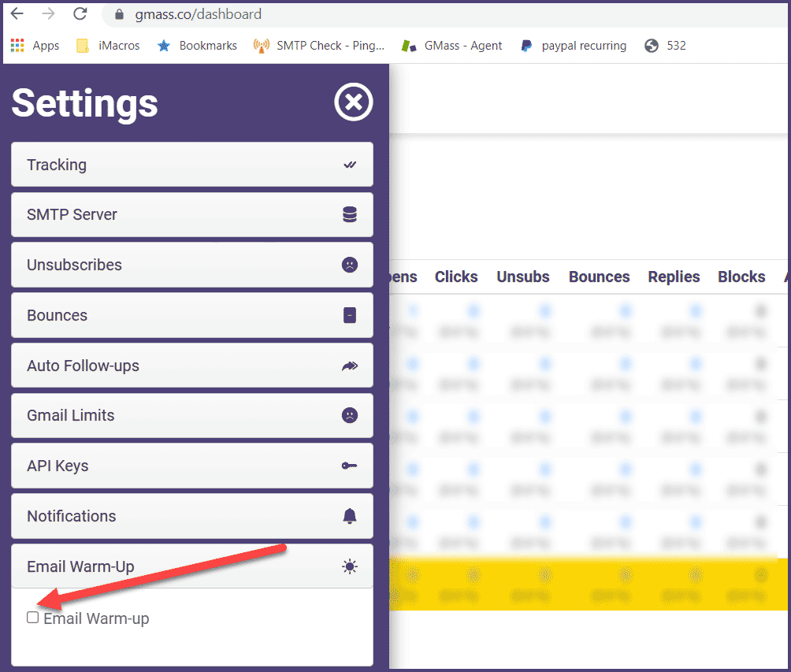Click the Auto Follow-ups forward arrow icon
This screenshot has width=791, height=672.
tap(350, 366)
